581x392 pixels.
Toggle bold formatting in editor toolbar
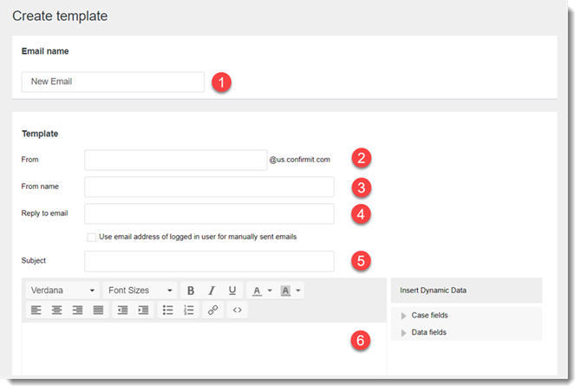[x=191, y=291]
